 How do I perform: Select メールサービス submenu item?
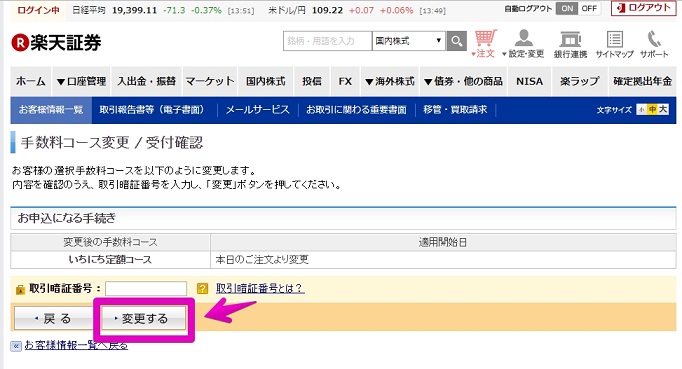click(x=257, y=110)
